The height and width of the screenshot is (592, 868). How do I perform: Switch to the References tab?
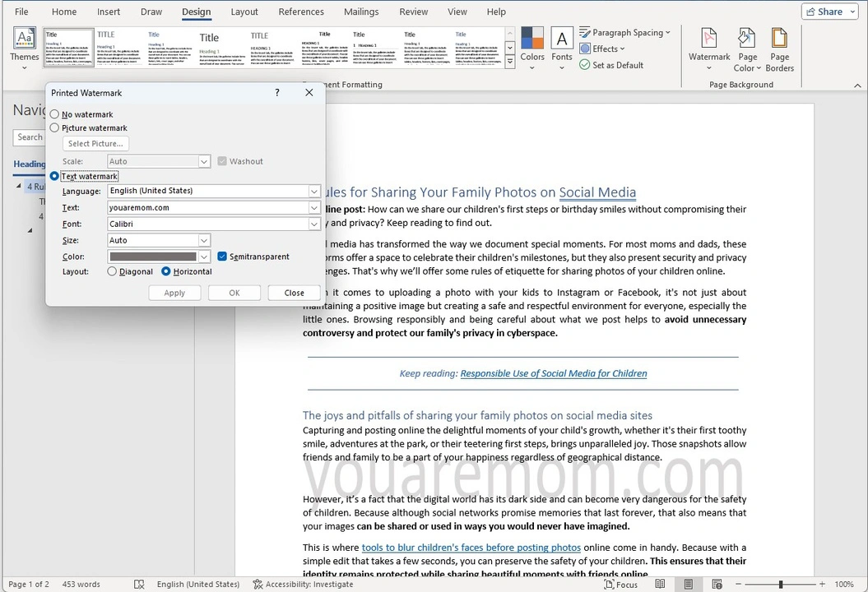(x=301, y=12)
